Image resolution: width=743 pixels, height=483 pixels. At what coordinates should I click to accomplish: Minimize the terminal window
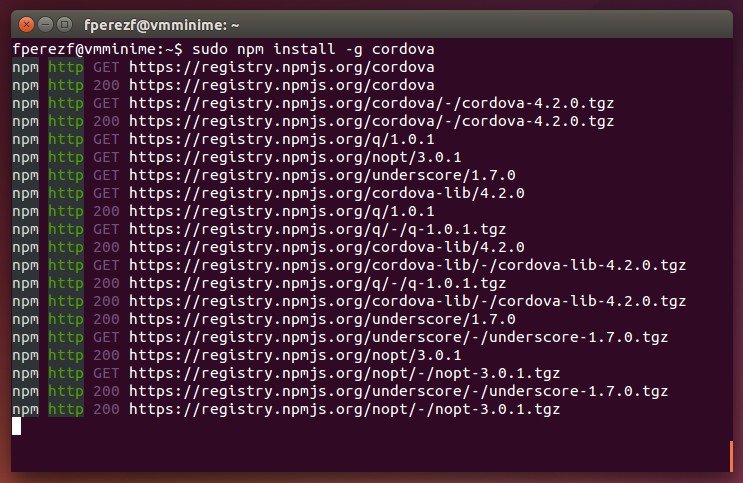click(x=45, y=24)
